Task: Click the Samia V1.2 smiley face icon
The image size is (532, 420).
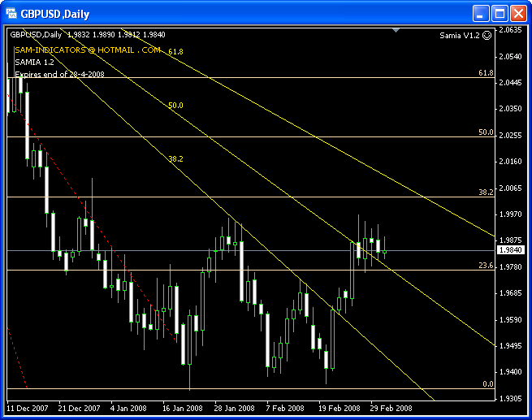Action: point(487,36)
